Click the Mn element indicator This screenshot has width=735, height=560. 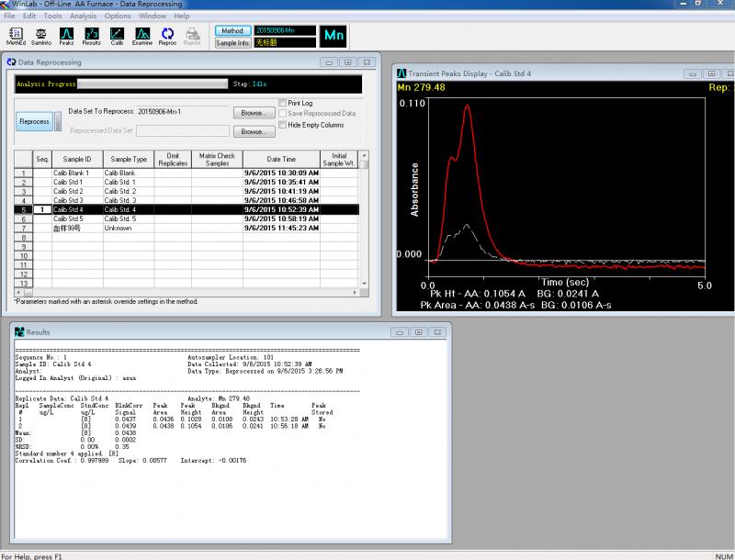(334, 36)
